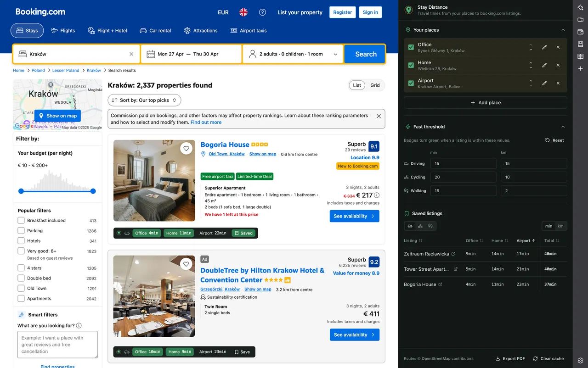The width and height of the screenshot is (588, 368).
Task: Collapse the Your places section
Action: (x=563, y=30)
